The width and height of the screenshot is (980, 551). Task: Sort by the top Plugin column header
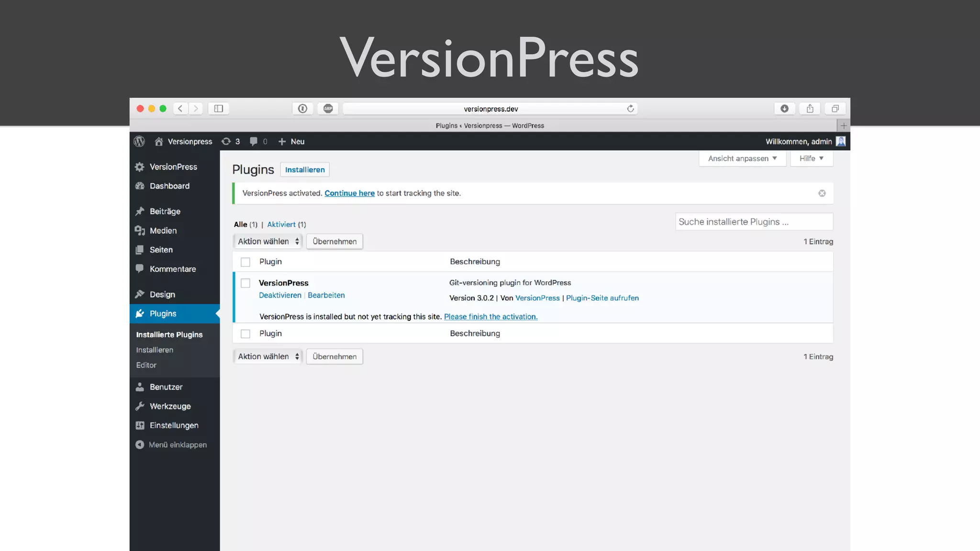tap(270, 262)
